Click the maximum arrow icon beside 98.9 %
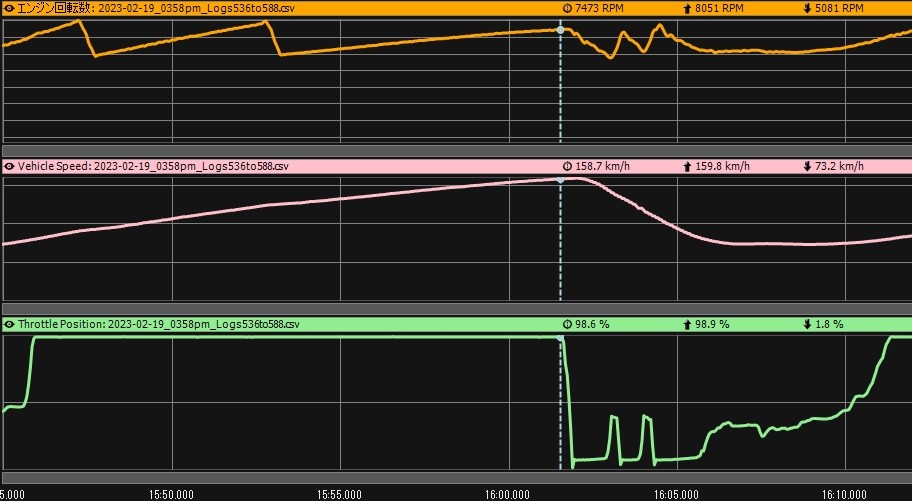912x501 pixels. coord(687,324)
